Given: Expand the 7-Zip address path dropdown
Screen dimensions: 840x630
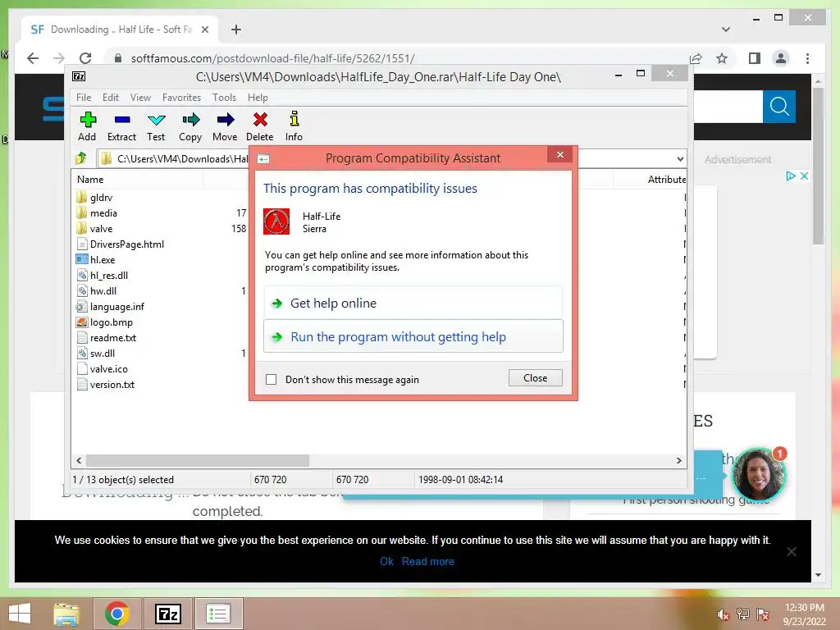Looking at the screenshot, I should 680,158.
